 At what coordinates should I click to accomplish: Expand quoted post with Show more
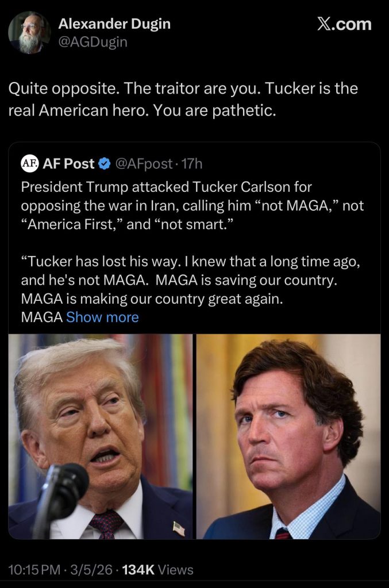[x=102, y=317]
